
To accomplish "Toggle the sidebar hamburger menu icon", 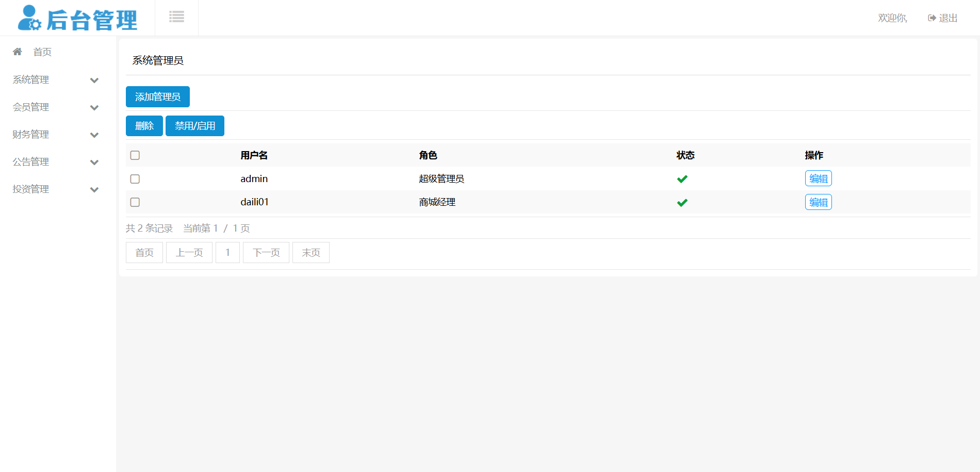I will pyautogui.click(x=176, y=17).
